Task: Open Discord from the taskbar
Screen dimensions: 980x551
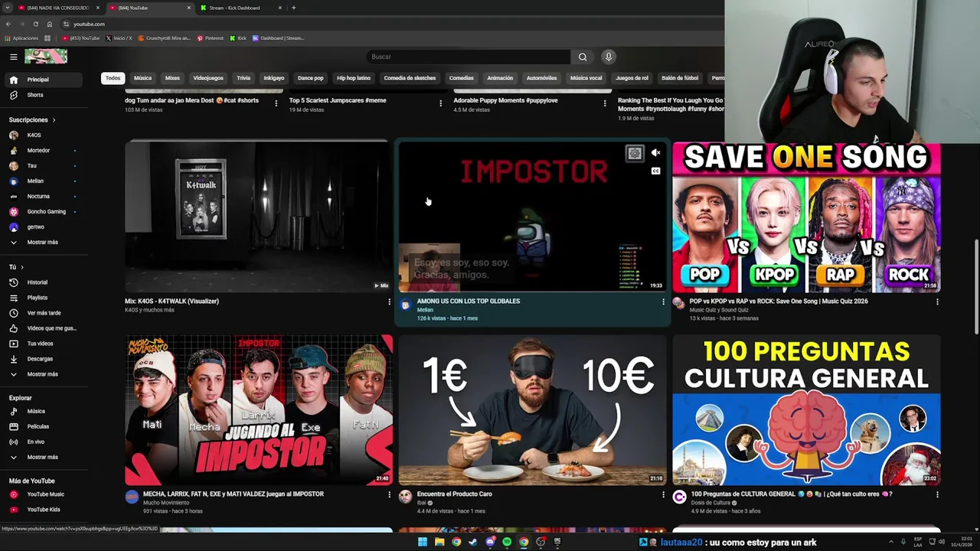Action: pos(490,542)
